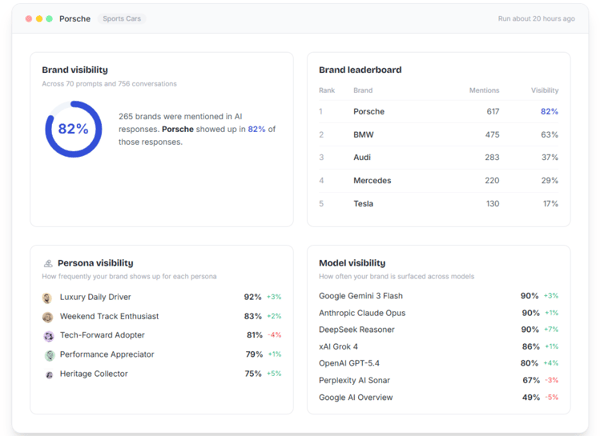Click the Persona visibility header icon

point(47,263)
